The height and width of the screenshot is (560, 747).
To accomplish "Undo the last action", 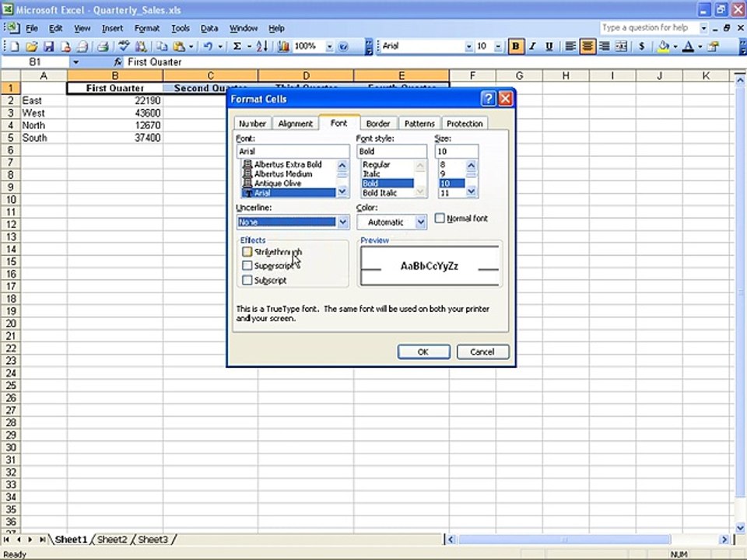I will tap(208, 46).
